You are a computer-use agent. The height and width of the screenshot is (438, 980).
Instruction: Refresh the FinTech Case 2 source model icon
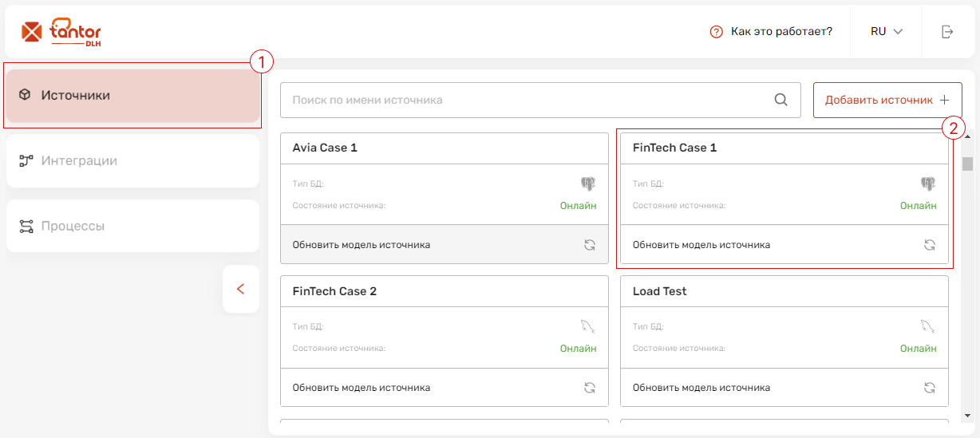click(x=590, y=388)
